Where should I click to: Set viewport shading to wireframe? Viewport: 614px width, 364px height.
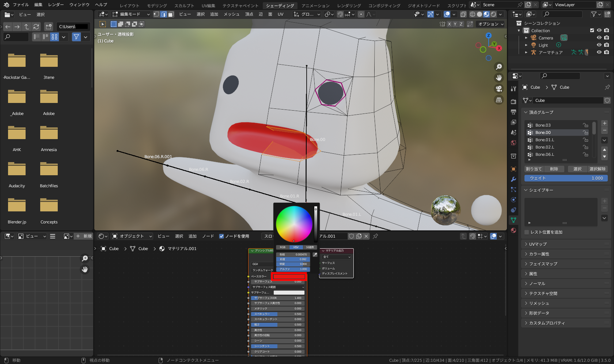(x=473, y=14)
